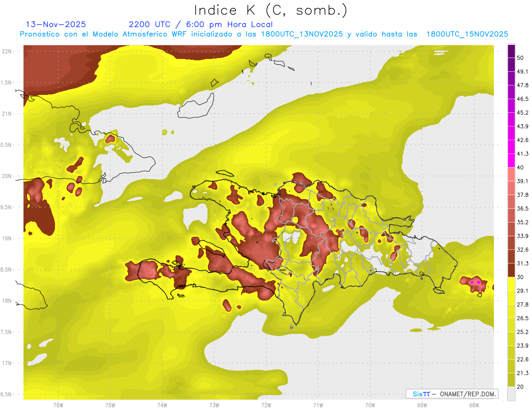This screenshot has height=411, width=532.
Task: Click the color bar label '30'
Action: pyautogui.click(x=521, y=277)
